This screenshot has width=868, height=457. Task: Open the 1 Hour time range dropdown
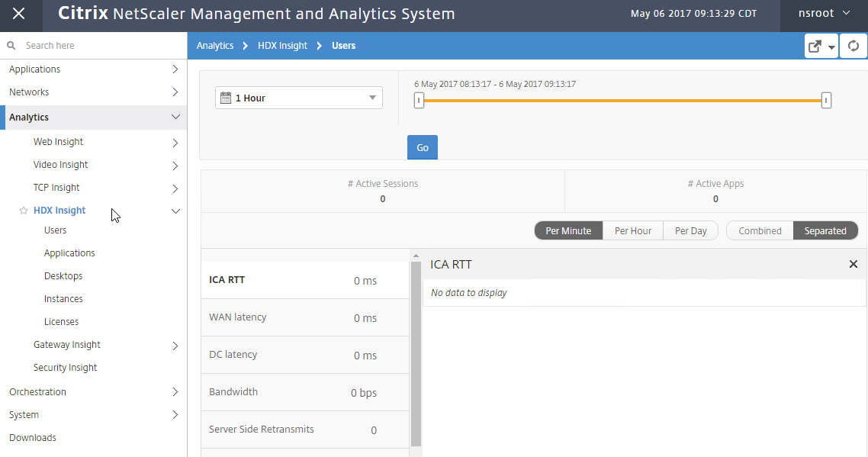click(x=299, y=98)
